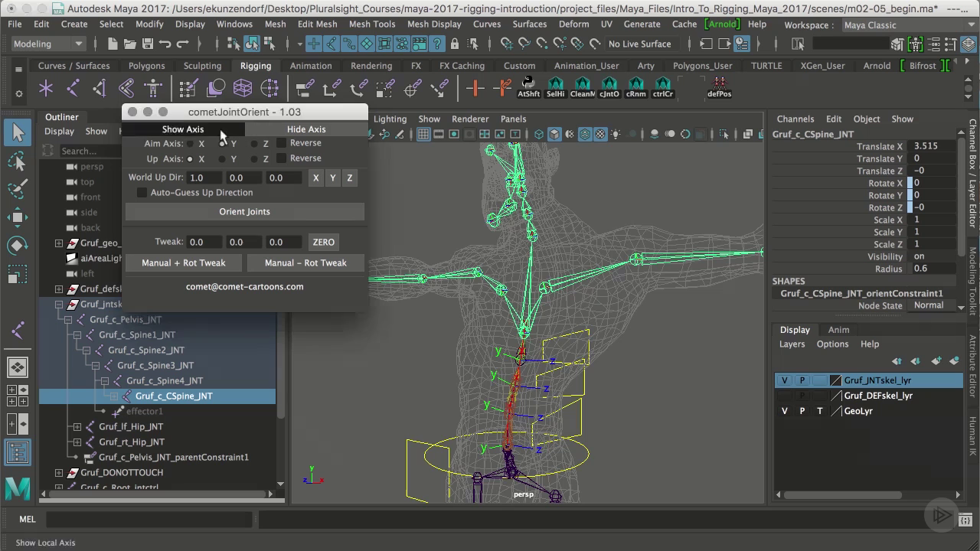Set Aim Axis to Z

(x=254, y=144)
